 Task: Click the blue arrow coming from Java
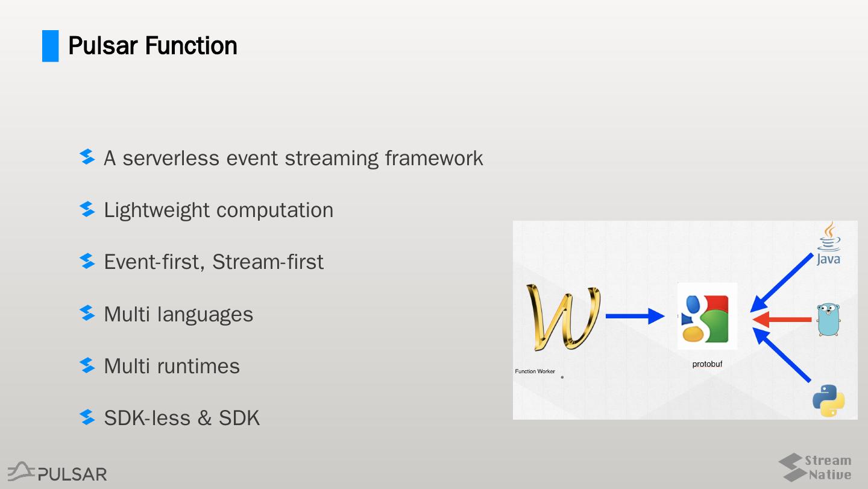tap(784, 280)
